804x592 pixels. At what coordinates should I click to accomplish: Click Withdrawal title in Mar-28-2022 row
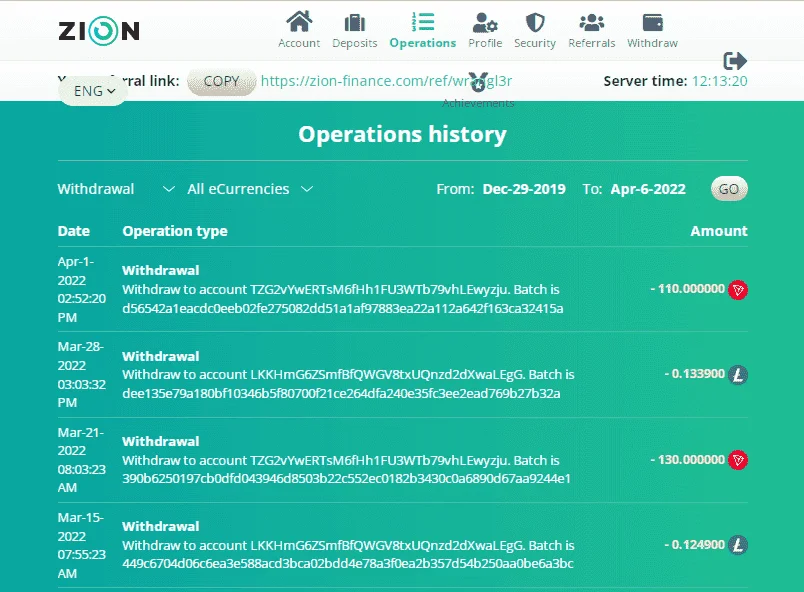[160, 356]
